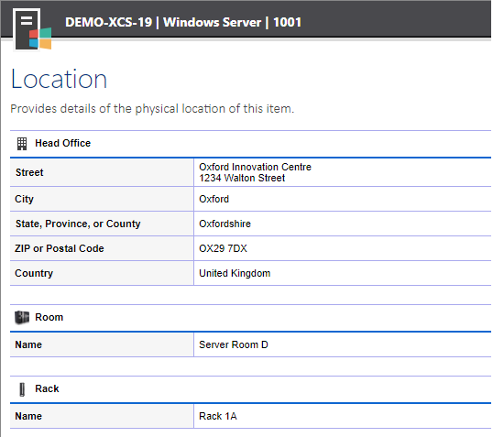Click the Location page heading
Image resolution: width=504 pixels, height=437 pixels.
[x=59, y=79]
